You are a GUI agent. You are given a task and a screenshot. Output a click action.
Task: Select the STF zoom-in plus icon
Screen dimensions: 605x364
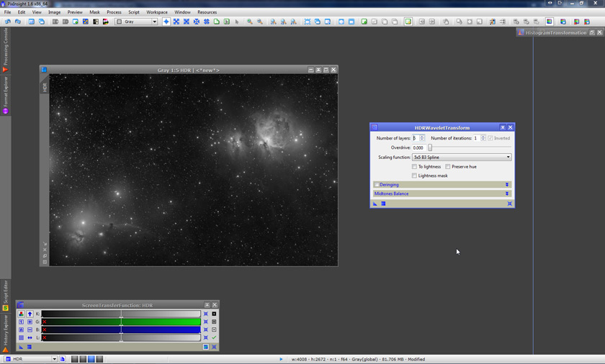tap(30, 322)
